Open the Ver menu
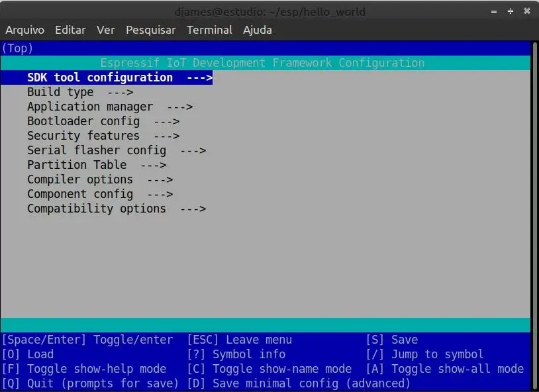Image resolution: width=539 pixels, height=392 pixels. point(105,30)
